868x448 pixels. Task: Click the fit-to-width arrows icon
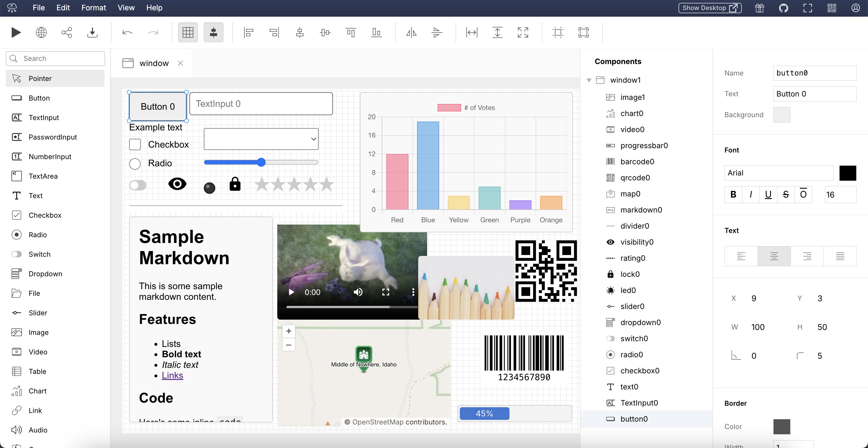pos(472,32)
